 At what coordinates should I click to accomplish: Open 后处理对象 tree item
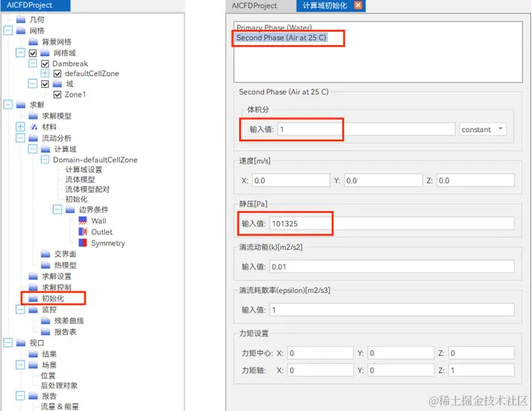59,386
